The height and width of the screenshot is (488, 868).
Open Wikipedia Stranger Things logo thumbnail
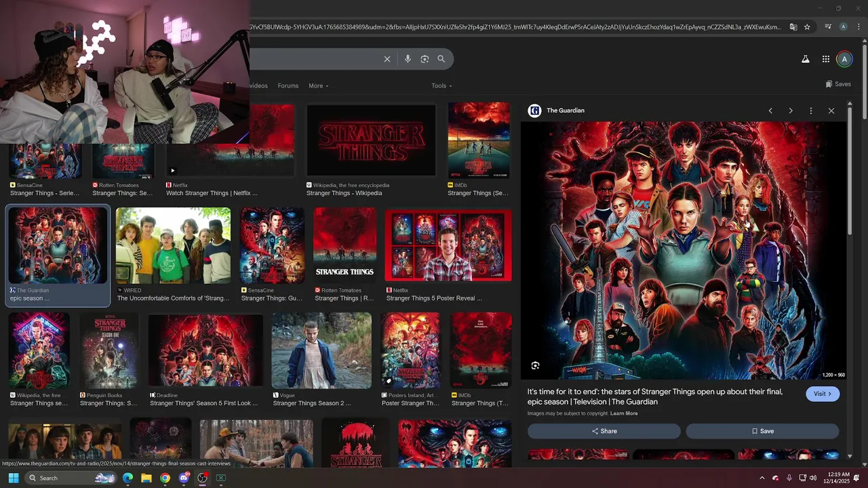coord(371,140)
